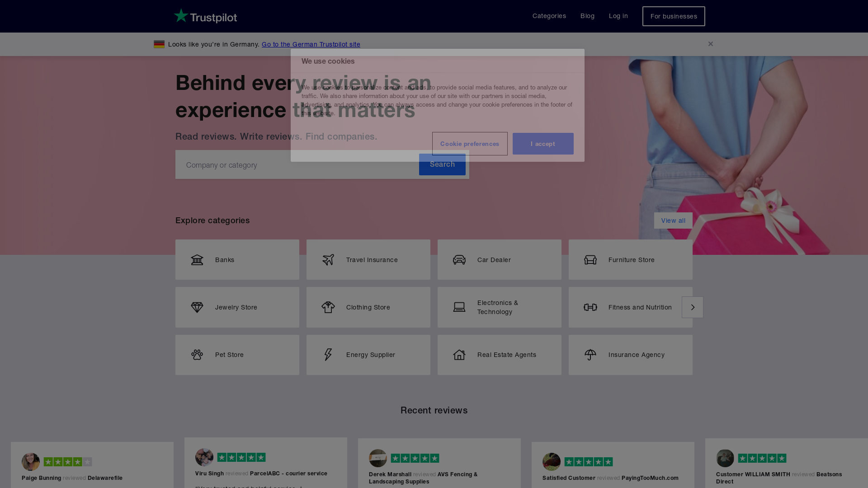Click reviewer name Paige Bunning

pyautogui.click(x=42, y=478)
